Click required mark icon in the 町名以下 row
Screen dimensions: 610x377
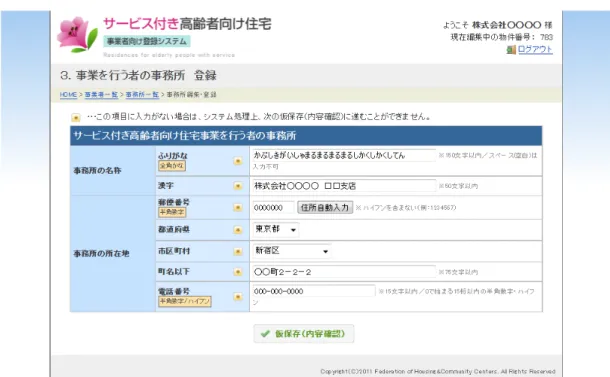coord(238,272)
